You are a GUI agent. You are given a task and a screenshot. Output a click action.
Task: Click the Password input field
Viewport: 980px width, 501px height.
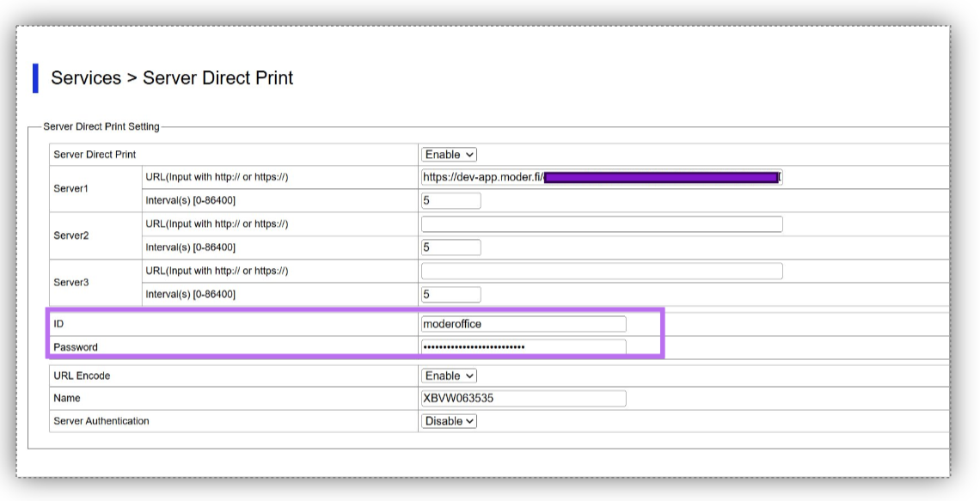coord(524,346)
